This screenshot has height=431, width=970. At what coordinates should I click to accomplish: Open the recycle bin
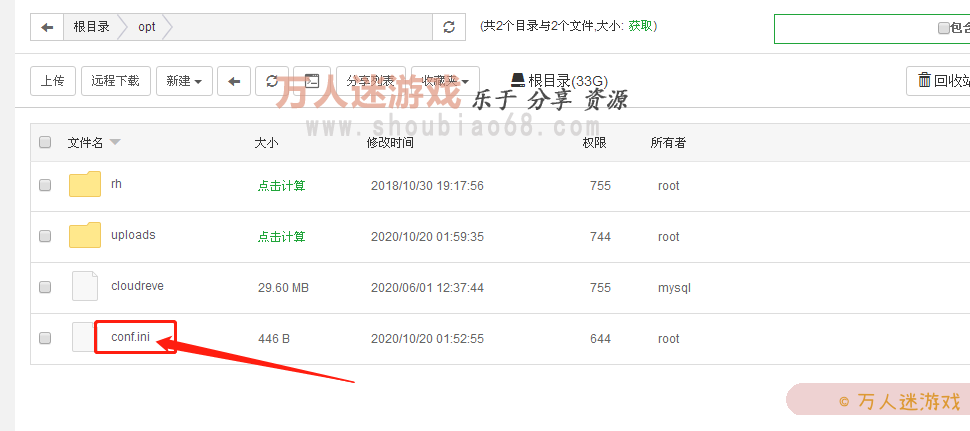coord(938,81)
